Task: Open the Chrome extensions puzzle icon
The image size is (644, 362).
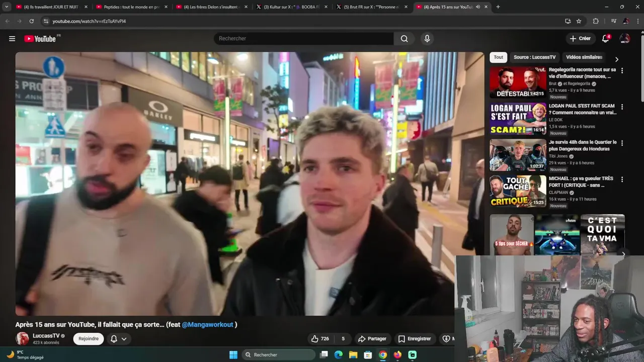Action: point(596,21)
